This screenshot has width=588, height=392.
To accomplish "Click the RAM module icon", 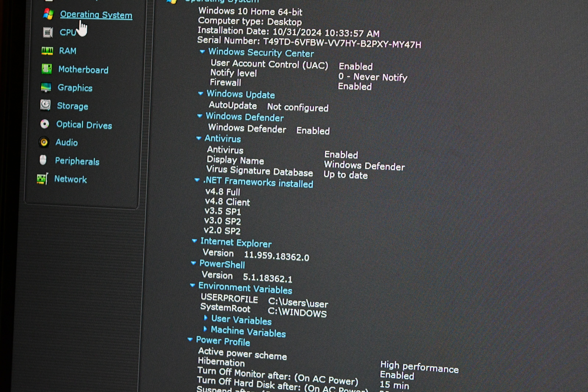I will 47,51.
